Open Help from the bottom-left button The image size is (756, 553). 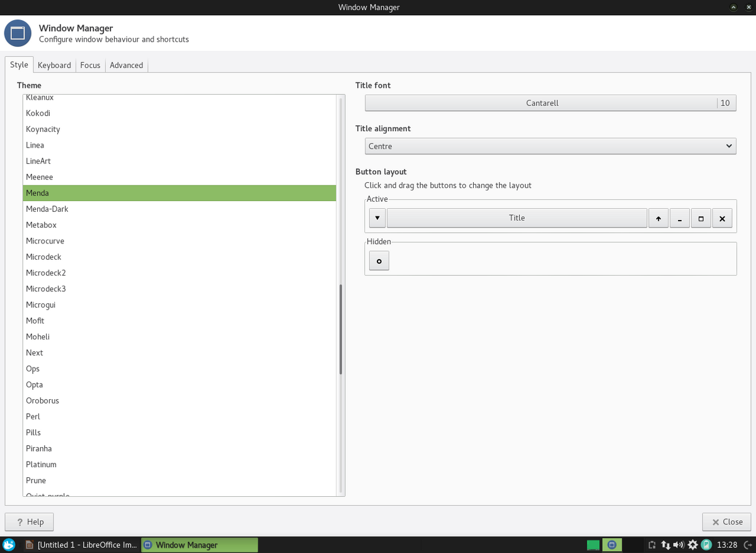pos(29,521)
